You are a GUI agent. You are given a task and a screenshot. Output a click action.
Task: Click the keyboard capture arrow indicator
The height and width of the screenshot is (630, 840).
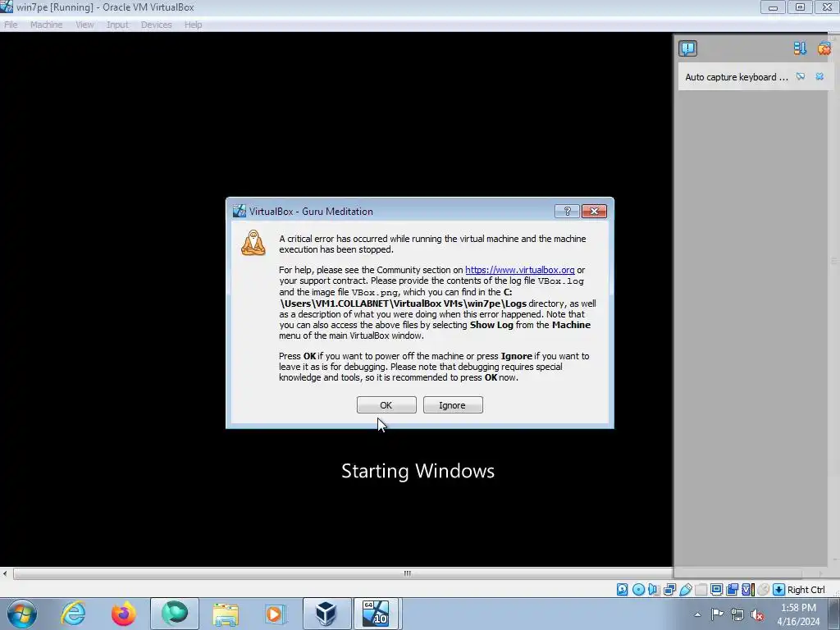click(779, 589)
